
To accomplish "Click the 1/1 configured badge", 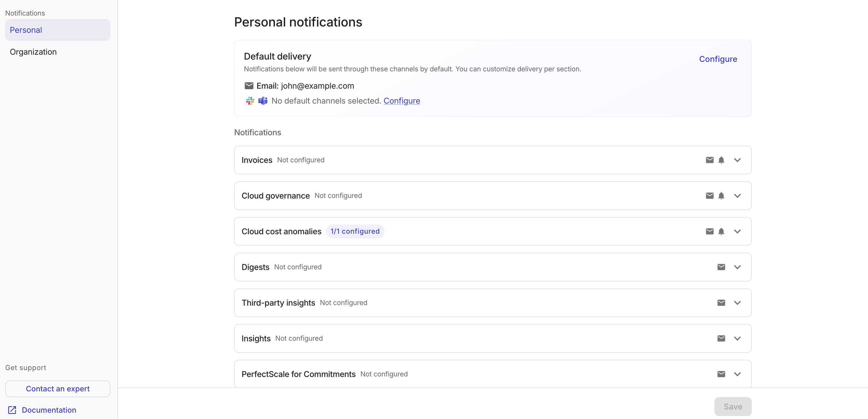I will [x=355, y=231].
